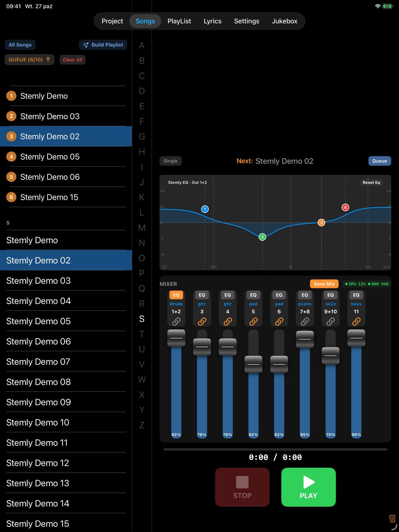Viewport: 399px width, 532px height.
Task: Open the Project tab
Action: coord(112,21)
